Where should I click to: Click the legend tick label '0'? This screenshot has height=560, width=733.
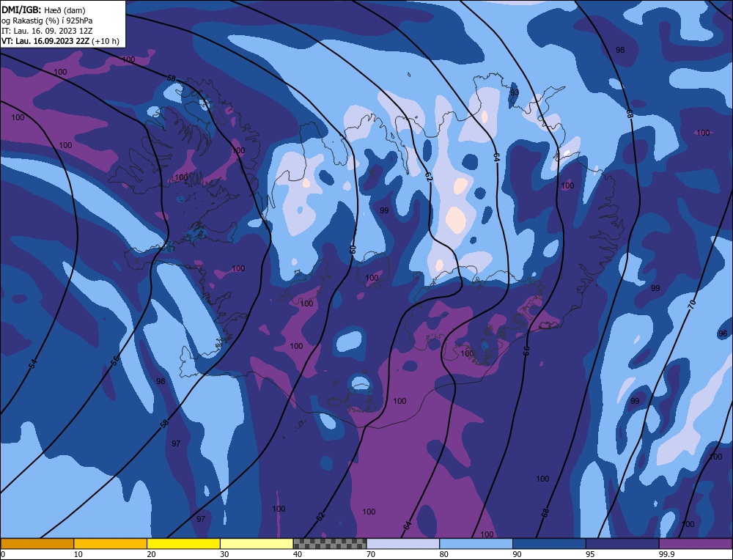point(3,554)
